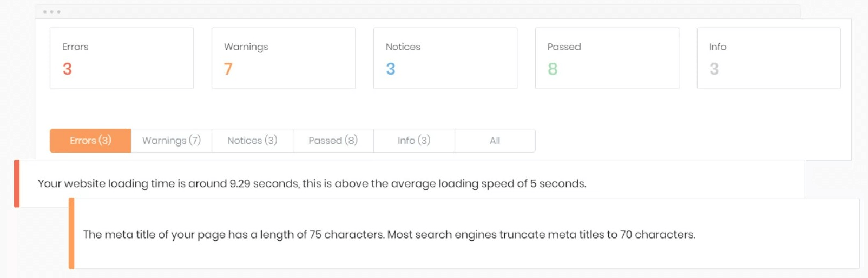868x278 pixels.
Task: Show the Passed (8) tab
Action: coord(333,141)
